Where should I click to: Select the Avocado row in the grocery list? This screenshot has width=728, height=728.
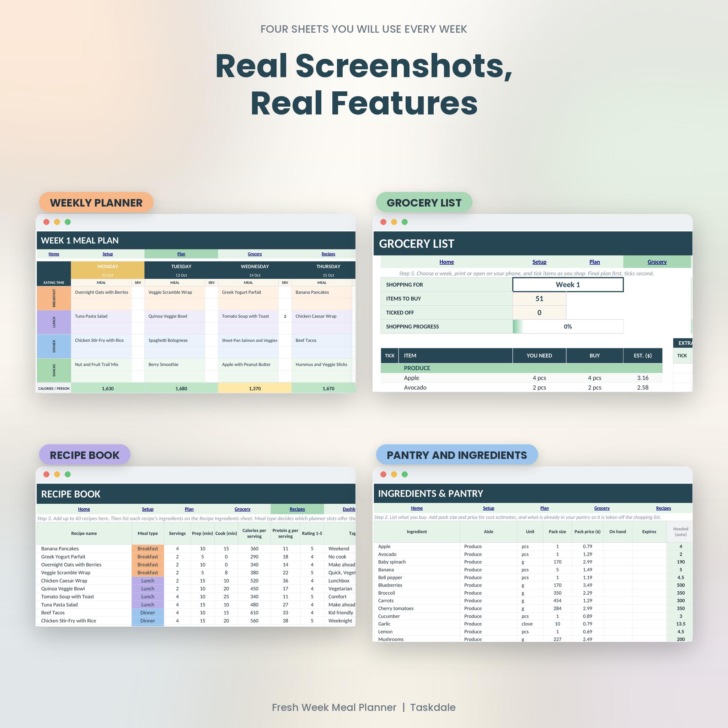[521, 387]
